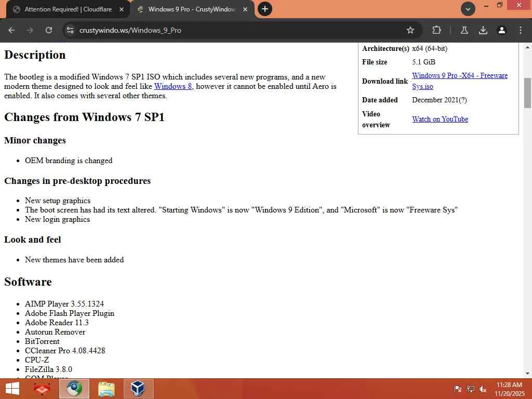This screenshot has height=399, width=532.
Task: Click 'FileZilla 3.8.0' entry
Action: pos(48,369)
